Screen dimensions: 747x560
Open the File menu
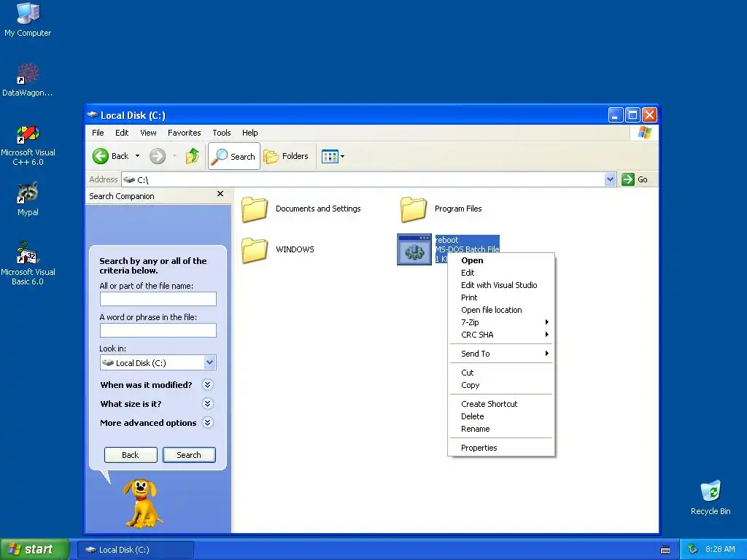(x=98, y=133)
